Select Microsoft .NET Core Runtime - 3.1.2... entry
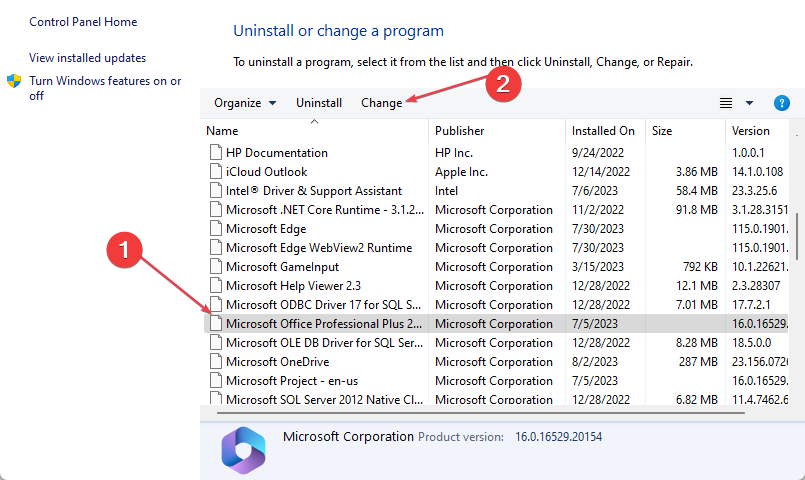Screen dimensions: 805x480 (325, 209)
